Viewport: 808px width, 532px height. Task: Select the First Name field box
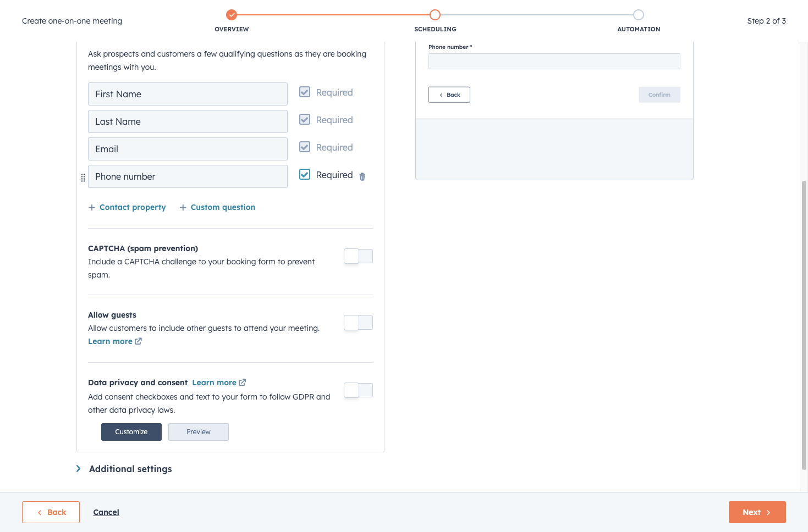pos(188,94)
